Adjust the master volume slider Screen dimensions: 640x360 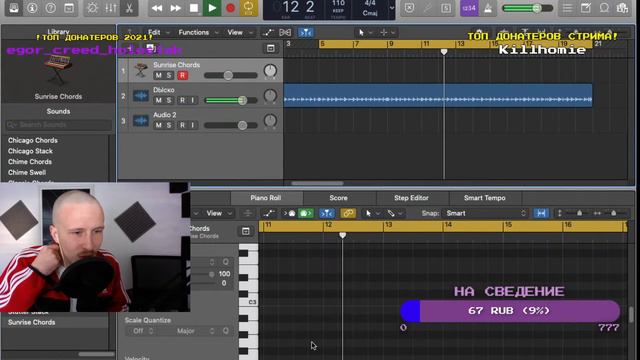[x=528, y=8]
